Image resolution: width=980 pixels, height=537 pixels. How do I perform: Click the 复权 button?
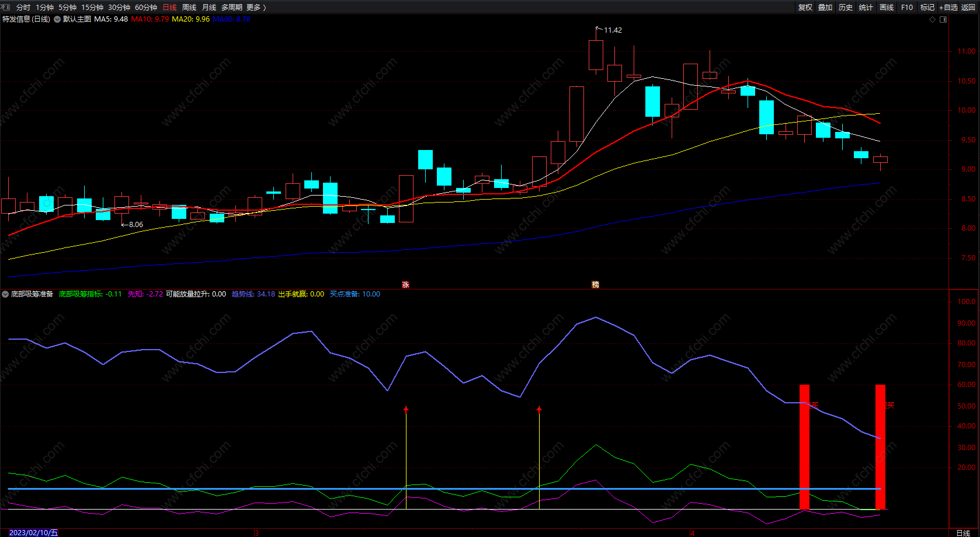click(x=805, y=7)
